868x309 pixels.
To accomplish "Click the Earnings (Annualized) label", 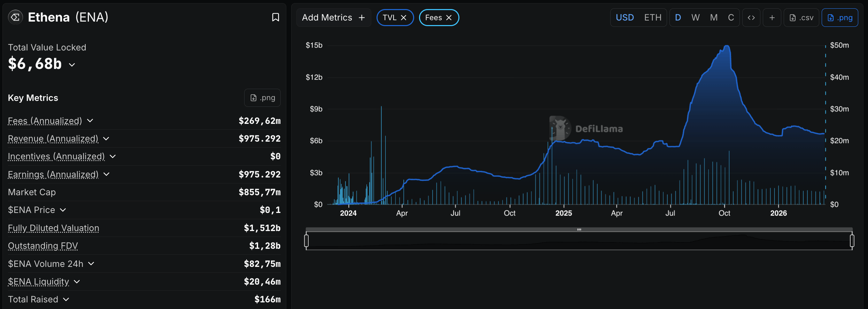I will click(x=53, y=174).
